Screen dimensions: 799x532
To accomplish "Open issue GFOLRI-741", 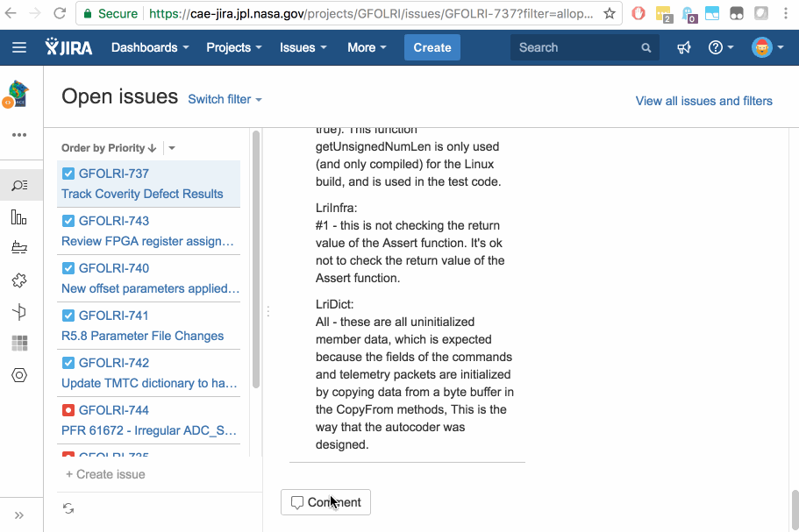I will 148,326.
